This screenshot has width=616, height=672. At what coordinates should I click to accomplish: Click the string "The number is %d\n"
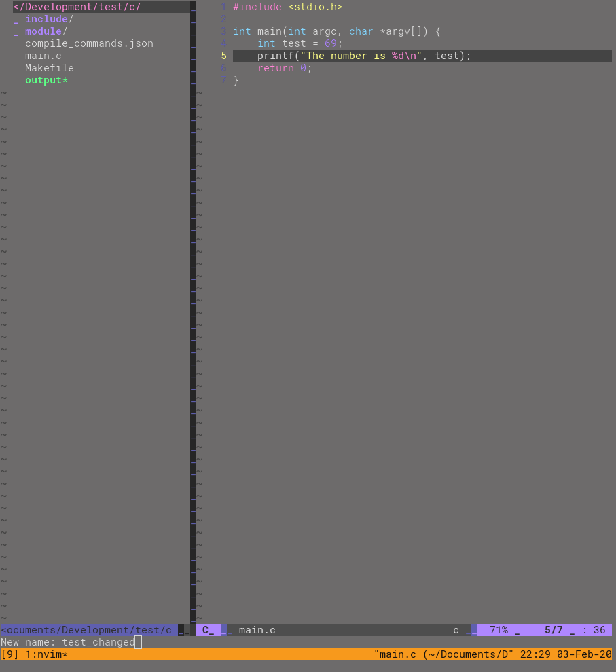[x=361, y=56]
